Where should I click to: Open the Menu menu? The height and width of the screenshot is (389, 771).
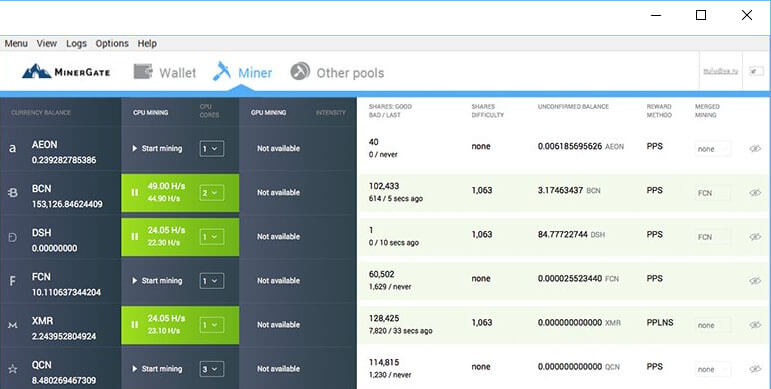point(16,43)
